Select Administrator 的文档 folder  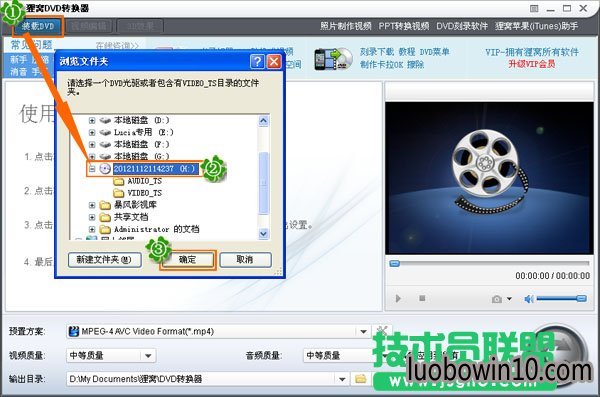157,229
